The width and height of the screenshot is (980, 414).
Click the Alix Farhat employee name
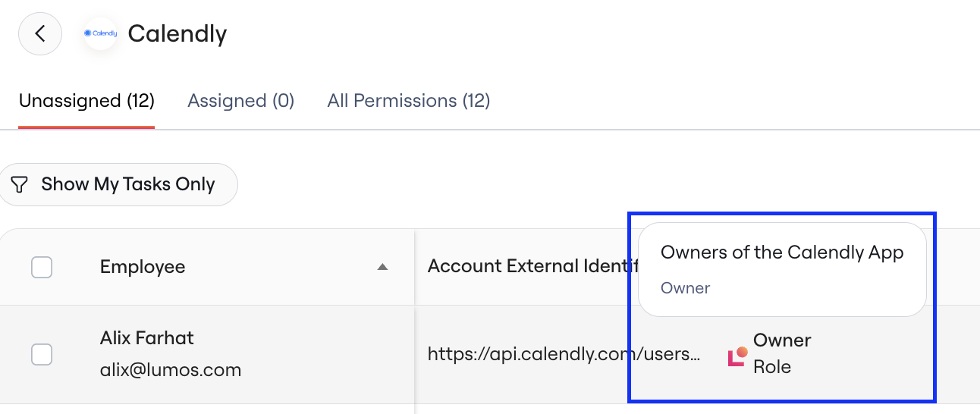pyautogui.click(x=147, y=338)
